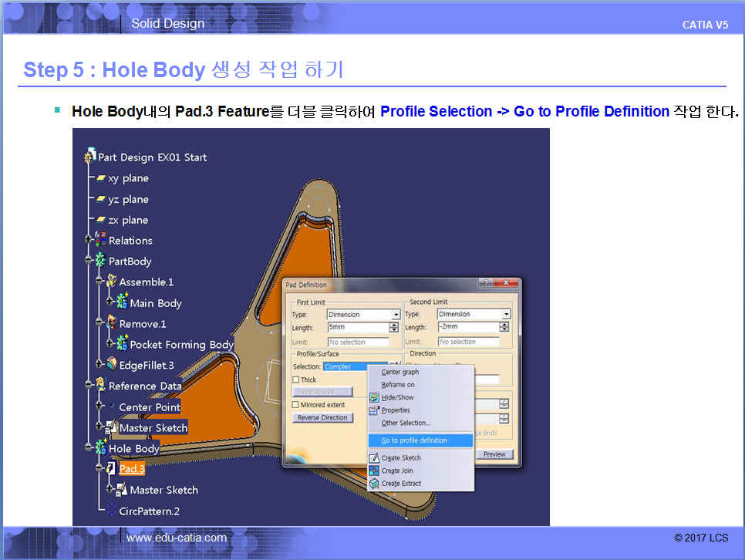Click the Preview button
This screenshot has width=745, height=560.
(x=494, y=454)
